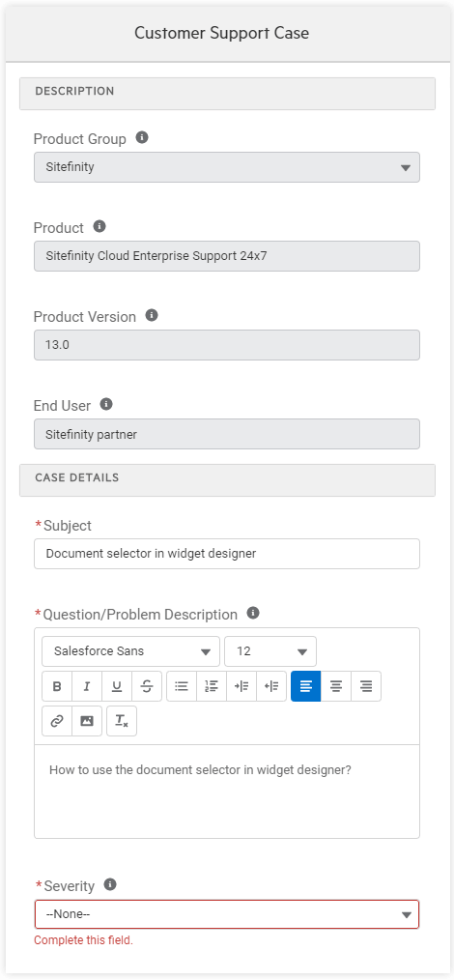The image size is (454, 980).
Task: Click the CASE DETAILS section header
Action: tap(227, 480)
